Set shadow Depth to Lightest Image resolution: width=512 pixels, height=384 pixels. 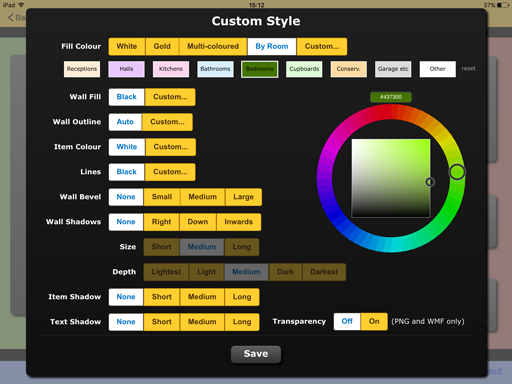pos(166,272)
